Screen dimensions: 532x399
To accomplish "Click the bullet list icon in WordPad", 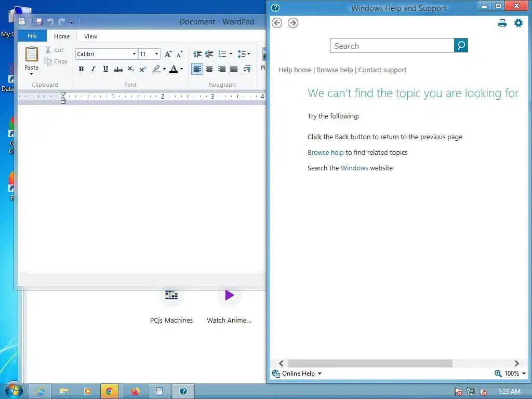I will (x=222, y=54).
